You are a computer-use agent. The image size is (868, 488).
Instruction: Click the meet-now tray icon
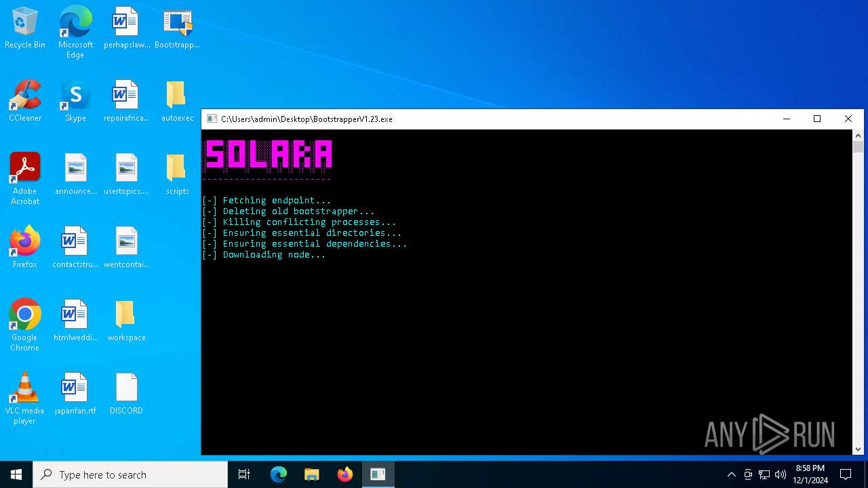[x=748, y=474]
